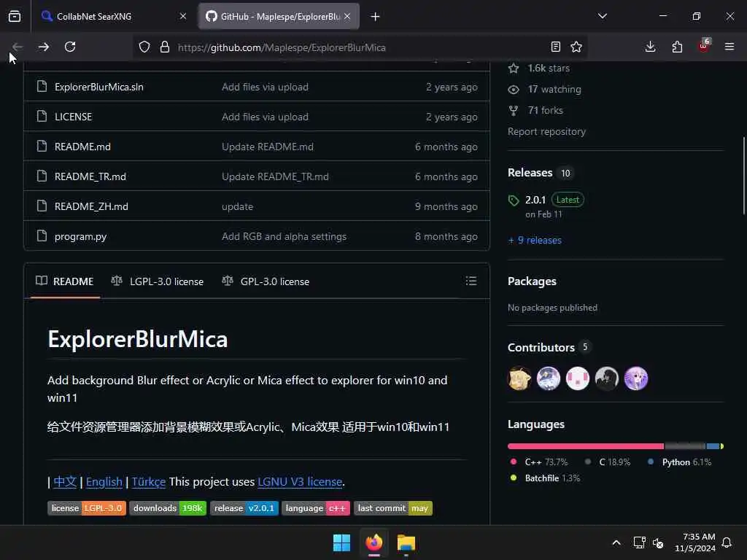Open second contributor avatar, blue-haired character

click(549, 378)
